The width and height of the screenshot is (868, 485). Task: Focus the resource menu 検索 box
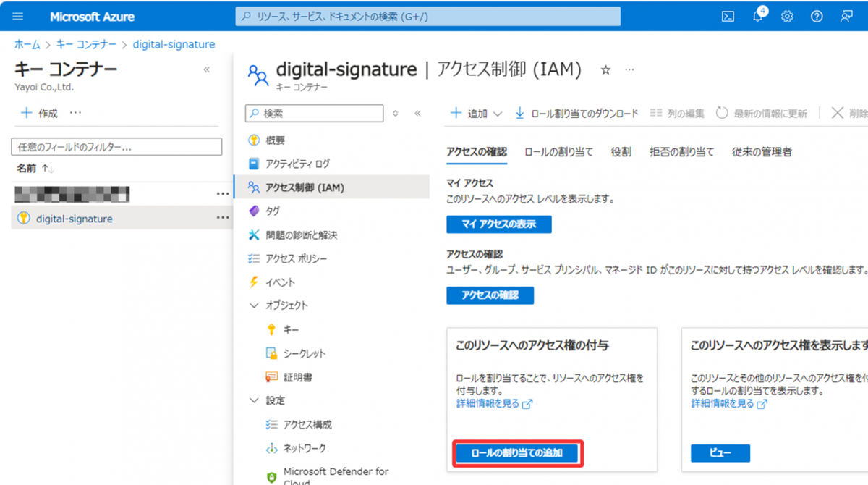315,113
